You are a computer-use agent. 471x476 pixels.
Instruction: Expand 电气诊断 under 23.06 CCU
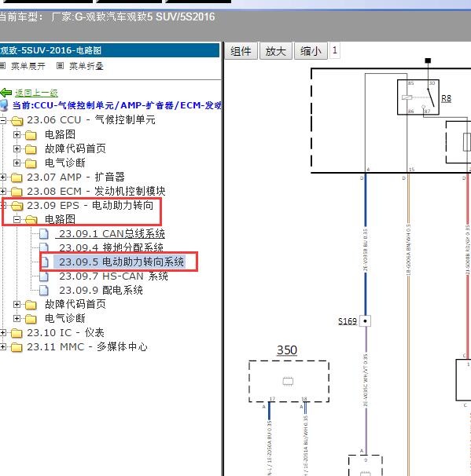[x=17, y=163]
